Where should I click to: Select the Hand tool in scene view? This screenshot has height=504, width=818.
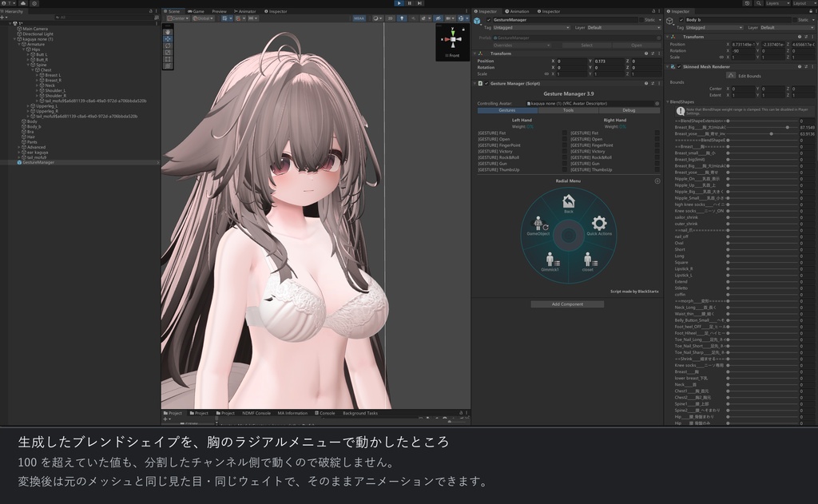[168, 32]
